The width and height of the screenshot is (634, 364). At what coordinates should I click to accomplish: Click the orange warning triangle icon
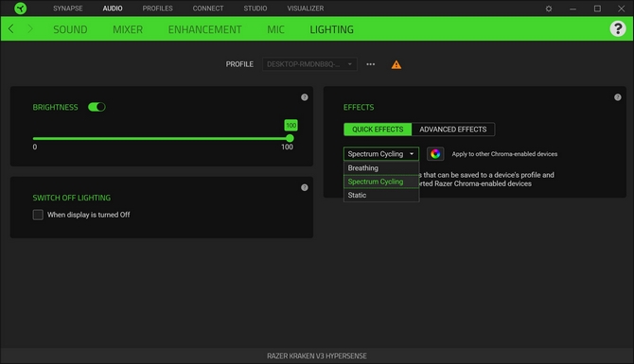tap(396, 64)
